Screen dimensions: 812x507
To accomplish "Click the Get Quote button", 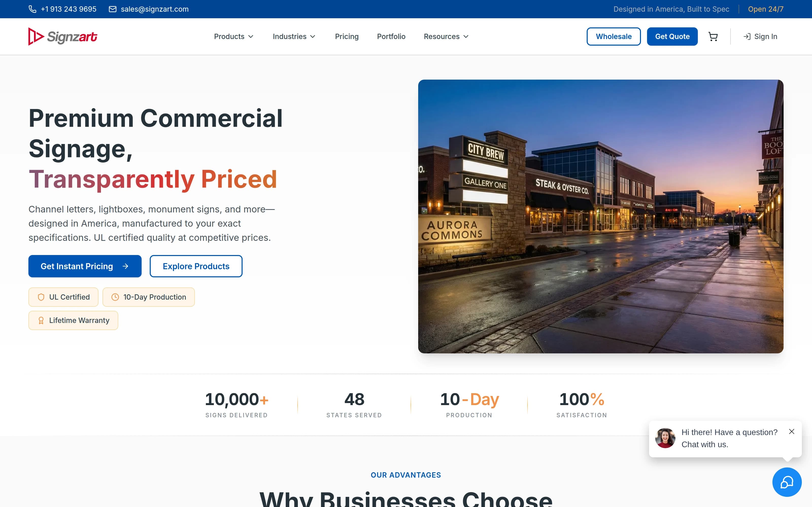I will click(x=672, y=37).
